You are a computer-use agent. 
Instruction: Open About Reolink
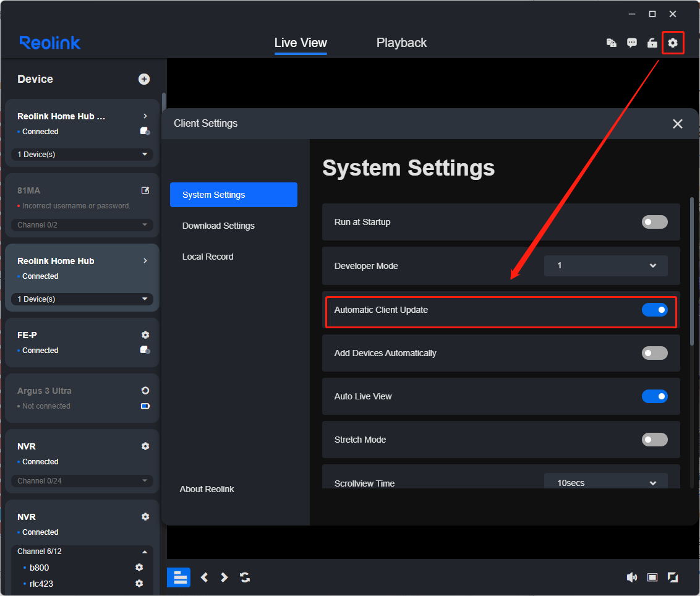pos(207,489)
